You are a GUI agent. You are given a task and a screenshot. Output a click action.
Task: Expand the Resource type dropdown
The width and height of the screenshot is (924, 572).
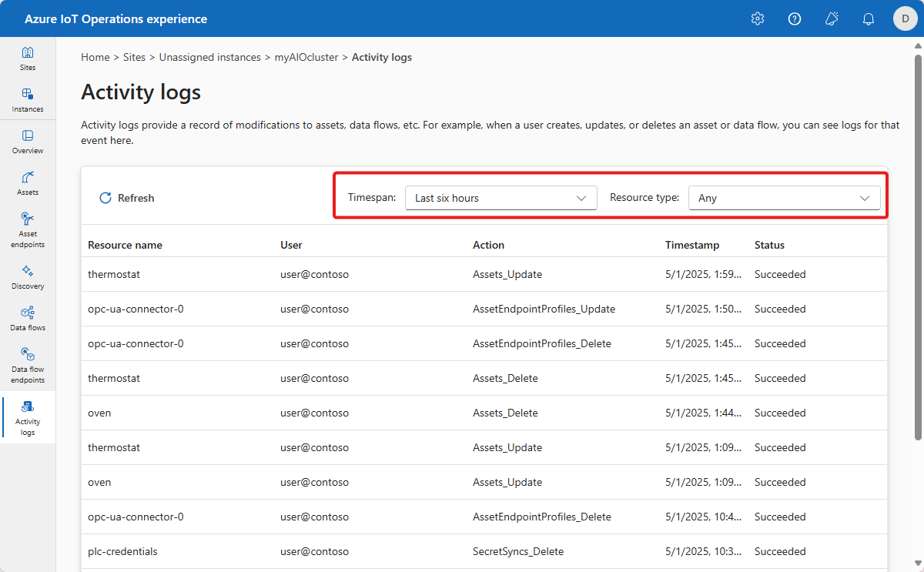[784, 198]
